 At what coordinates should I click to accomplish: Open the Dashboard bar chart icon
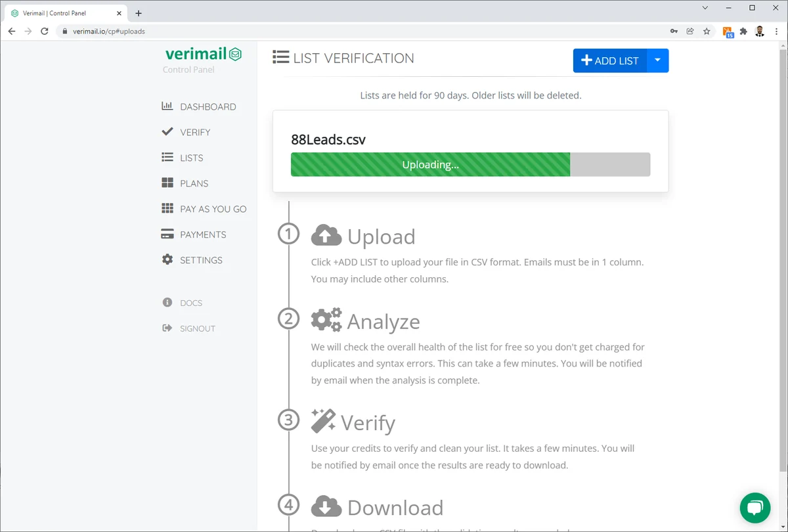167,106
